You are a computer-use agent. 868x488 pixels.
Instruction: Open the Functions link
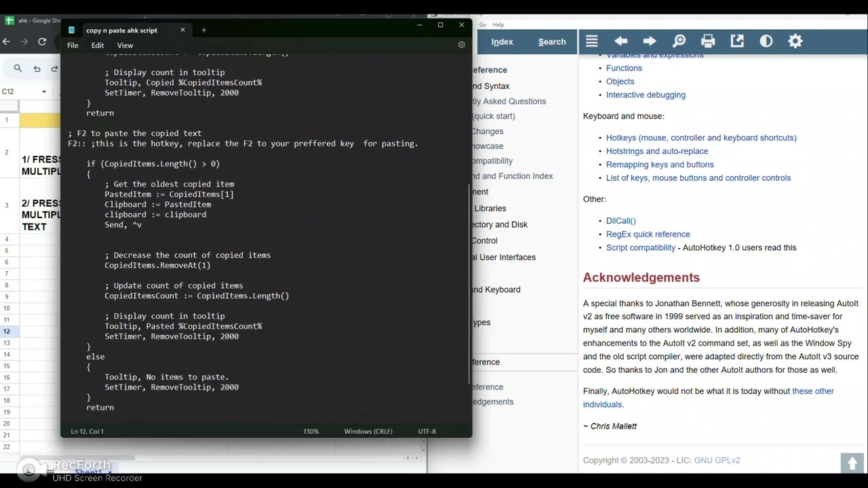624,68
